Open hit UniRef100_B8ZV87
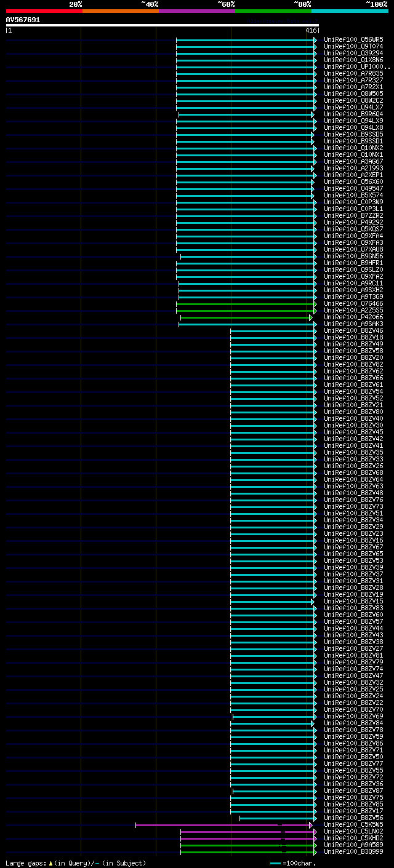This screenshot has height=868, width=394. pyautogui.click(x=353, y=790)
